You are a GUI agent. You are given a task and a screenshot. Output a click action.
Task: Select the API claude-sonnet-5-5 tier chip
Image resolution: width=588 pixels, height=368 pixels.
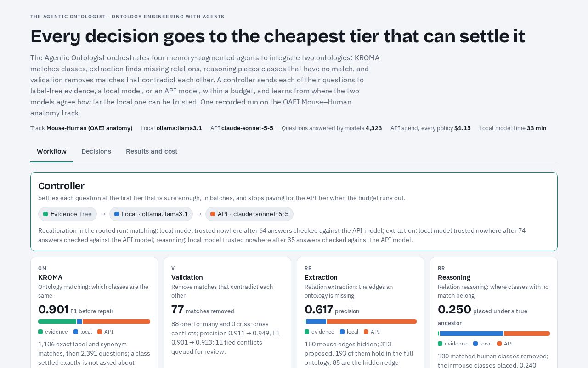click(x=249, y=214)
